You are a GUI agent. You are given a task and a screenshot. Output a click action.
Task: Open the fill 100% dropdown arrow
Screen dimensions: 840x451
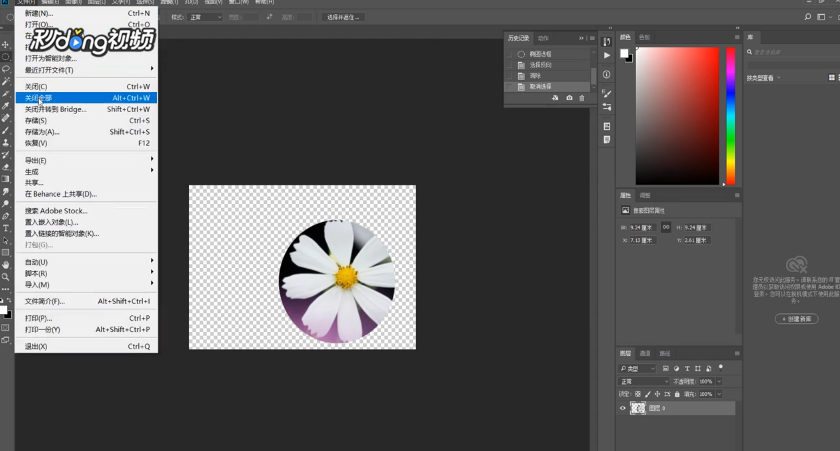click(719, 394)
